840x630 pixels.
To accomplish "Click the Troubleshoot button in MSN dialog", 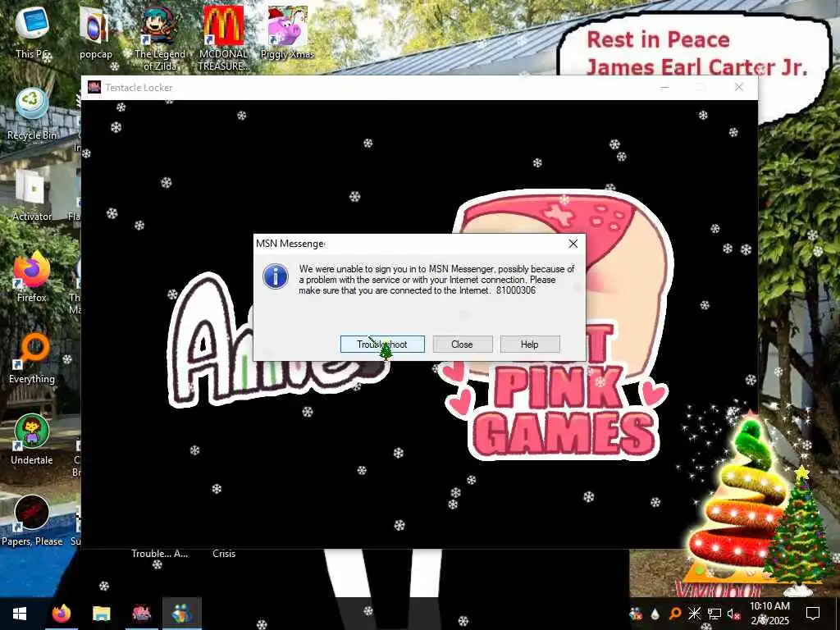I will 382,344.
